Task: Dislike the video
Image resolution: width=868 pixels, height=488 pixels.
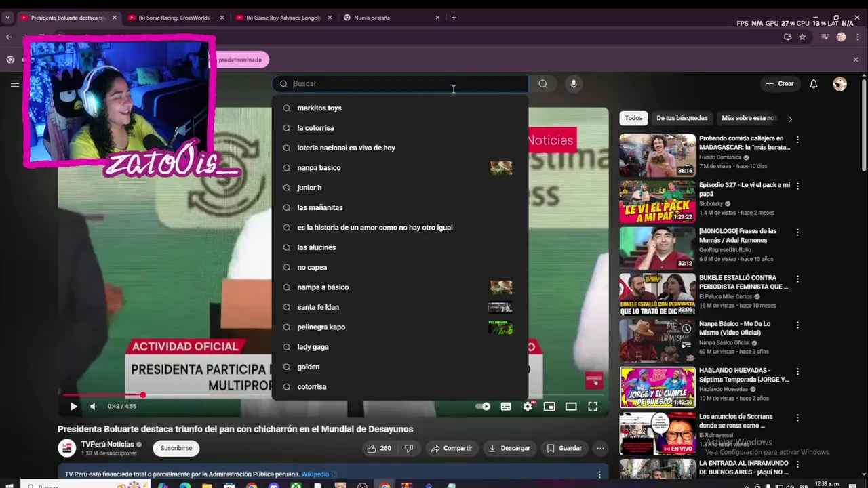Action: click(408, 448)
